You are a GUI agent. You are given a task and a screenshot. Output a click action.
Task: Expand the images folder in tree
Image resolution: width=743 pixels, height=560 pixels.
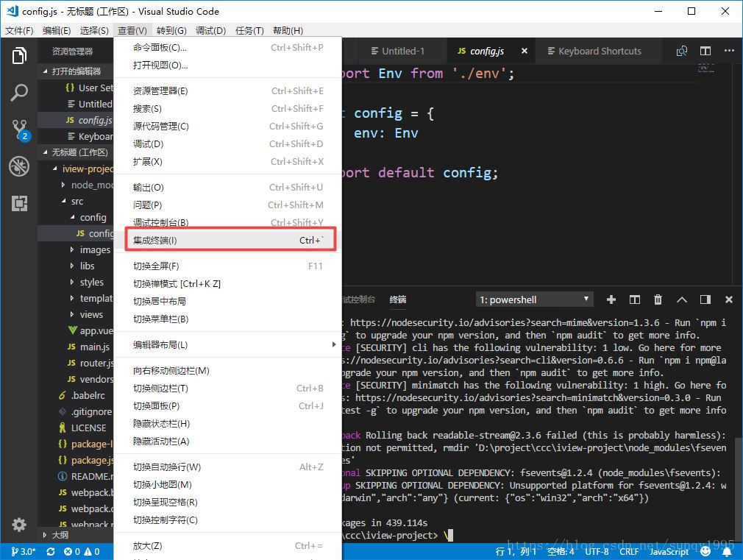tap(94, 249)
